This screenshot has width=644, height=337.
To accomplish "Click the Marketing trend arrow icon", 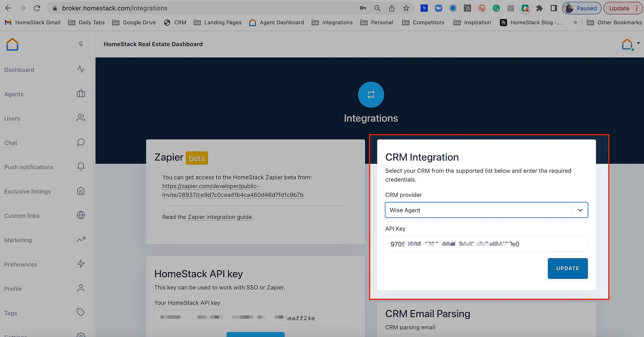I will click(x=81, y=239).
